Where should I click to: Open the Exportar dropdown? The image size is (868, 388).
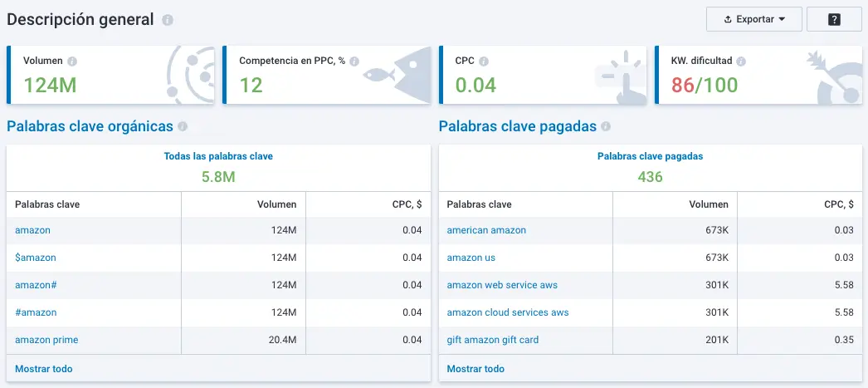(754, 19)
